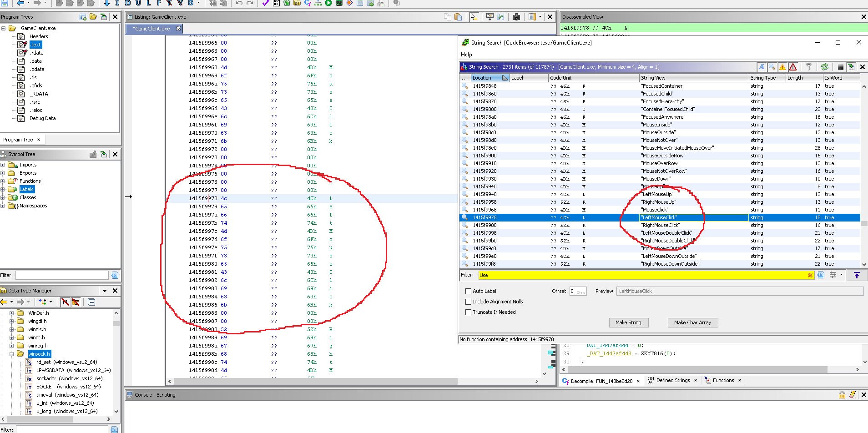The height and width of the screenshot is (433, 868).
Task: Click green refresh arrows in String Search toolbar
Action: [825, 67]
